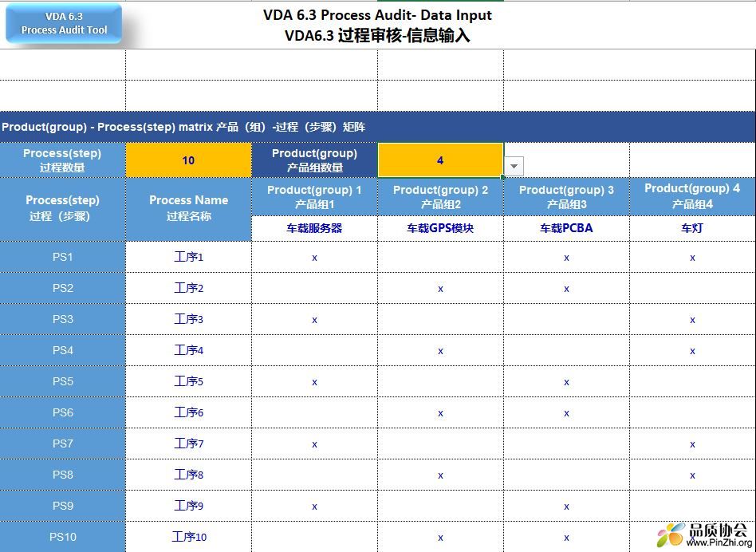Select the process name cell 工序5

[188, 381]
